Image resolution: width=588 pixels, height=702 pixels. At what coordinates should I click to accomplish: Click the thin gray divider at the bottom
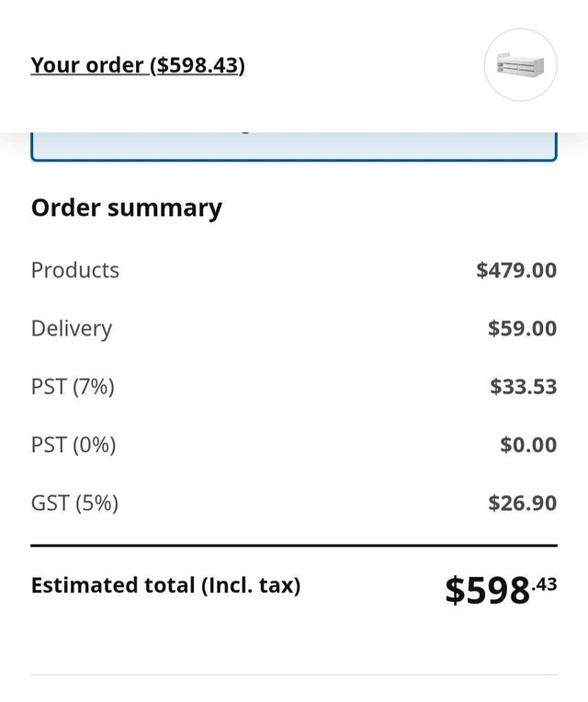[294, 674]
